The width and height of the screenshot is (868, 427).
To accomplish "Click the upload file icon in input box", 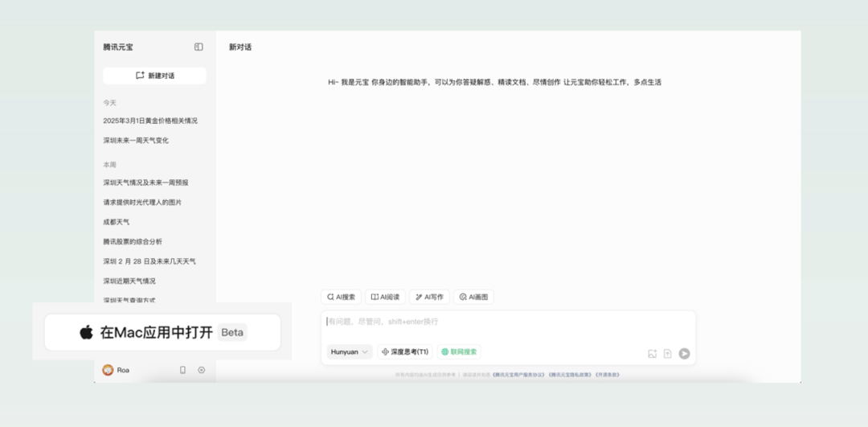I will (x=668, y=354).
